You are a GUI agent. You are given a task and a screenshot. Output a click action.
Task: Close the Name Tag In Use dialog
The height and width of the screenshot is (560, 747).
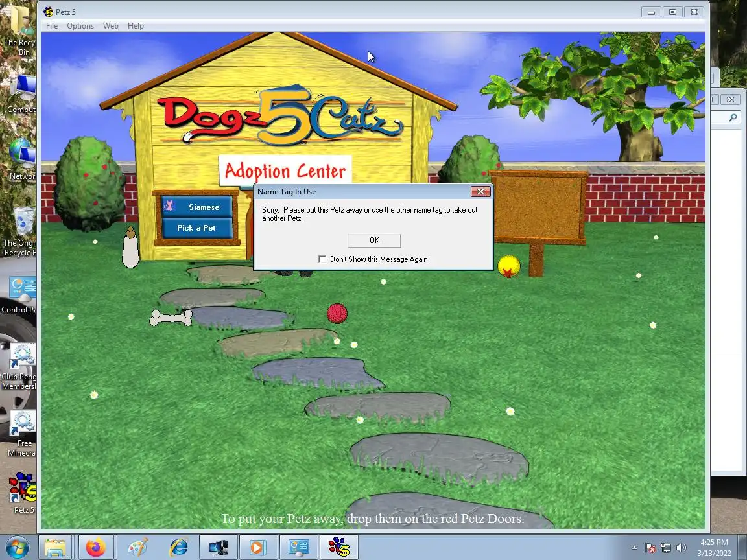[x=480, y=191]
